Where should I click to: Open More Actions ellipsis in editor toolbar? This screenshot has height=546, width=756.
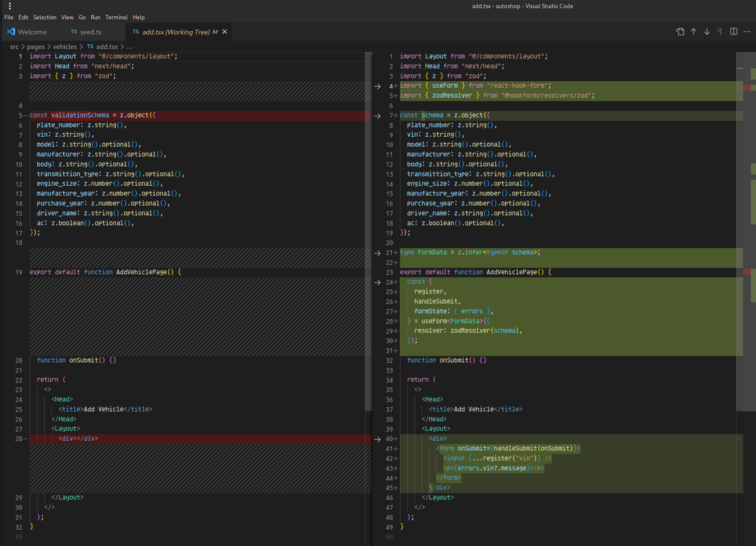[747, 32]
